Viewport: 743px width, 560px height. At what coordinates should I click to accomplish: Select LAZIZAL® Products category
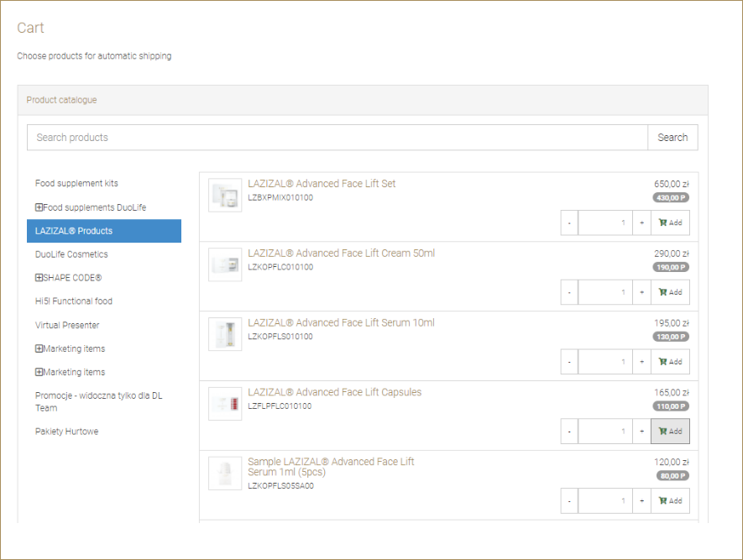(104, 231)
